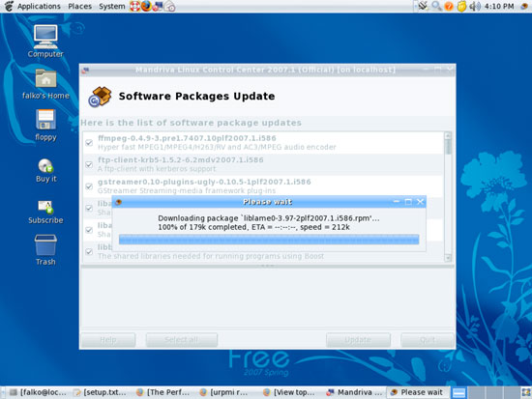
Task: Switch to the [urpmi r... taskbar window
Action: click(x=227, y=392)
